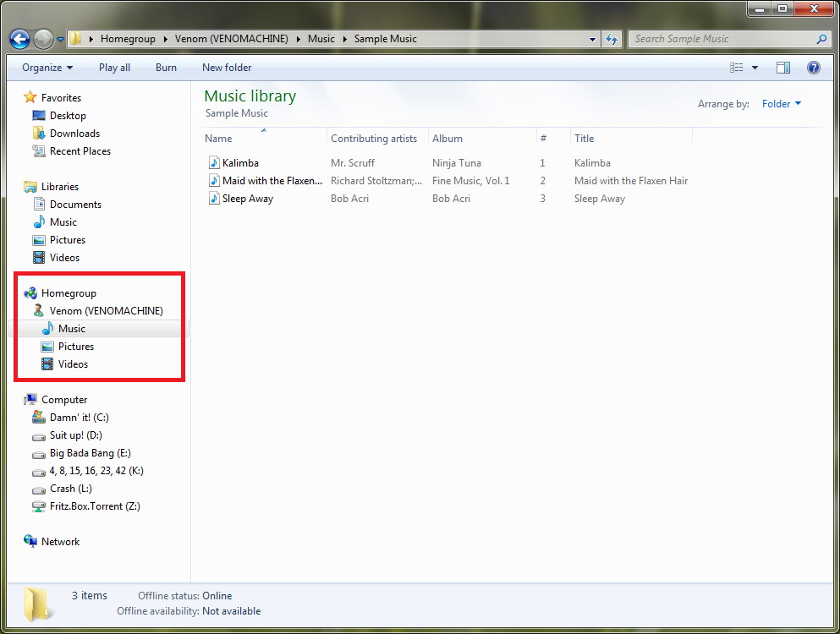840x634 pixels.
Task: Select Venom (VENOMACHINE) user icon
Action: pyautogui.click(x=39, y=310)
